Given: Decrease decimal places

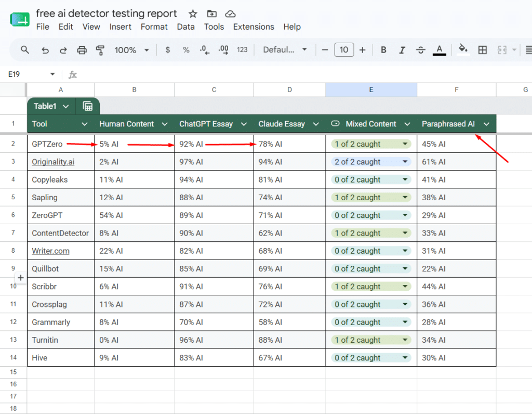Looking at the screenshot, I should point(205,50).
